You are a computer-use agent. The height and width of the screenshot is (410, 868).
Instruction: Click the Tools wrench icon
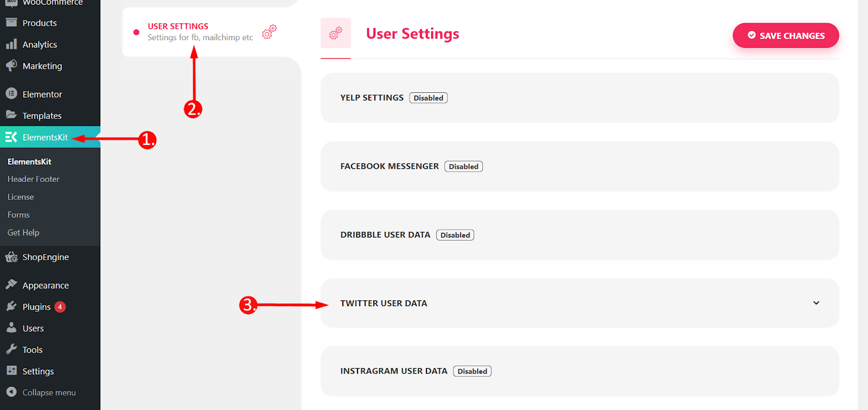tap(11, 349)
